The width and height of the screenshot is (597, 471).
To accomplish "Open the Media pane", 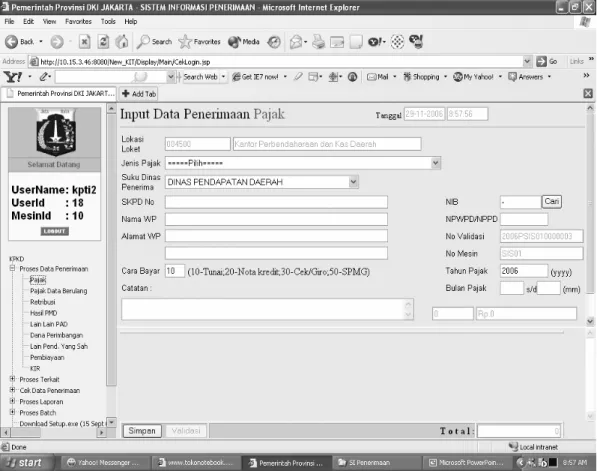I will pos(244,42).
